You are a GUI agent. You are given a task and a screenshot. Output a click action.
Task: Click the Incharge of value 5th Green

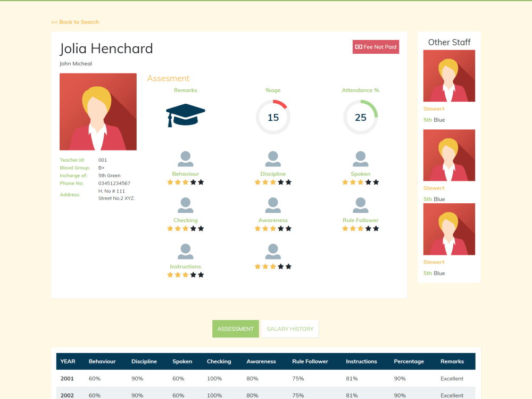(x=109, y=176)
